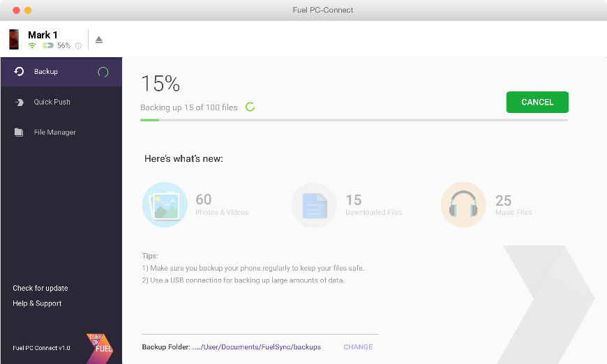Click the device info icon beside 56%
Screen dimensions: 607x364
78,45
